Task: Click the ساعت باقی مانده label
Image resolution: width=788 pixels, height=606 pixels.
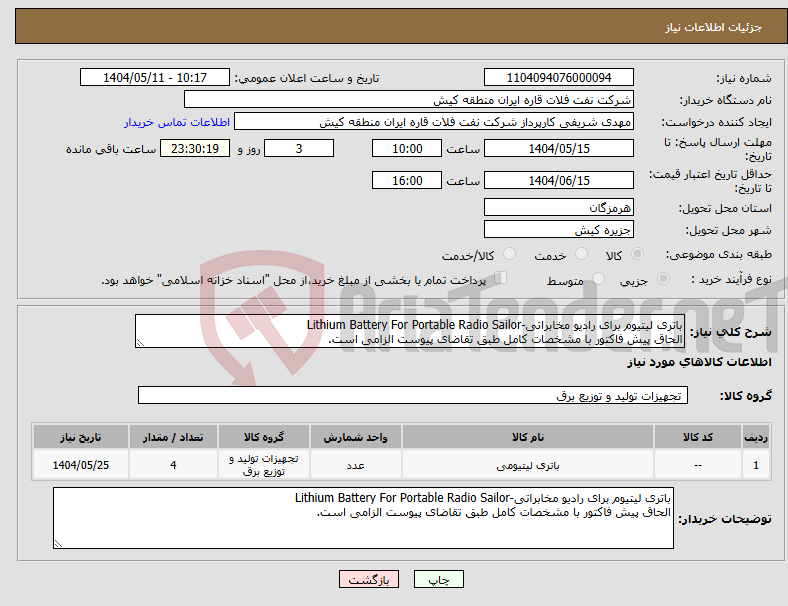Action: pos(111,149)
